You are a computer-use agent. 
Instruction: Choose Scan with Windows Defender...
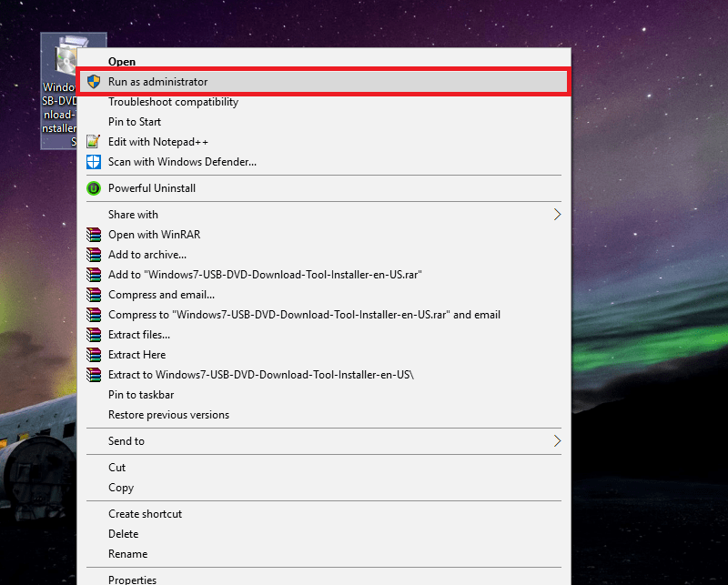(x=324, y=162)
